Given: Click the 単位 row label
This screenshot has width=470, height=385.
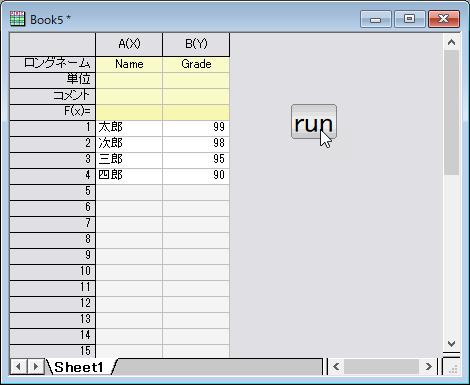Looking at the screenshot, I should click(53, 80).
